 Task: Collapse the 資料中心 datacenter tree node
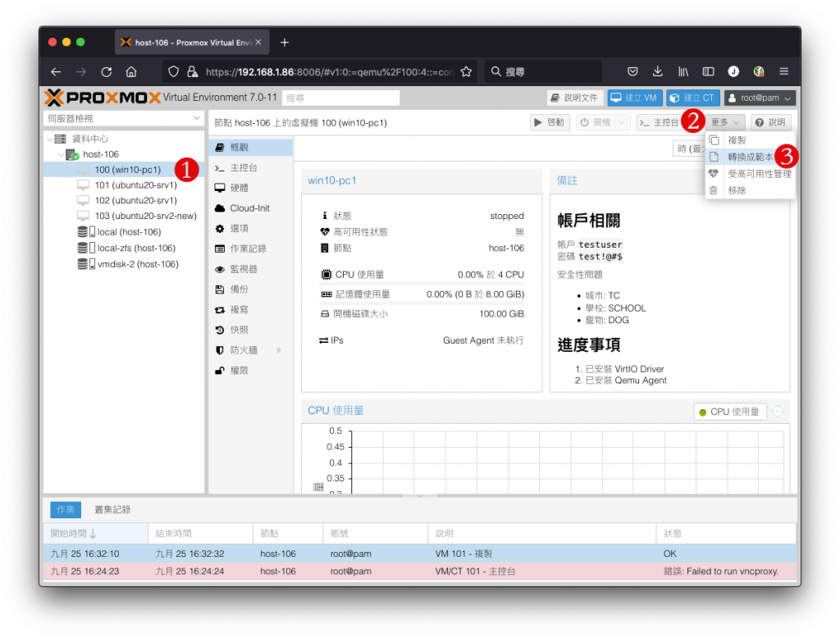point(50,139)
